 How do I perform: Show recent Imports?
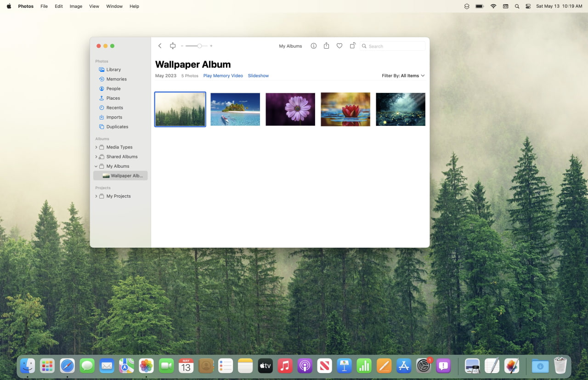[x=113, y=117]
